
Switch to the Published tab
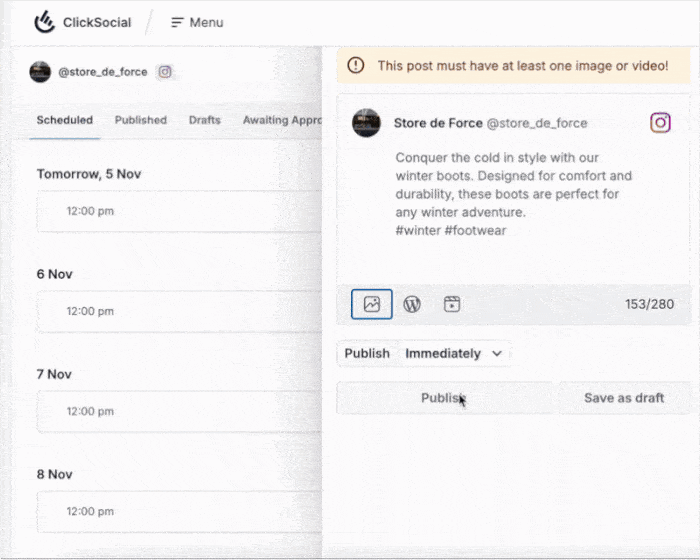141,120
